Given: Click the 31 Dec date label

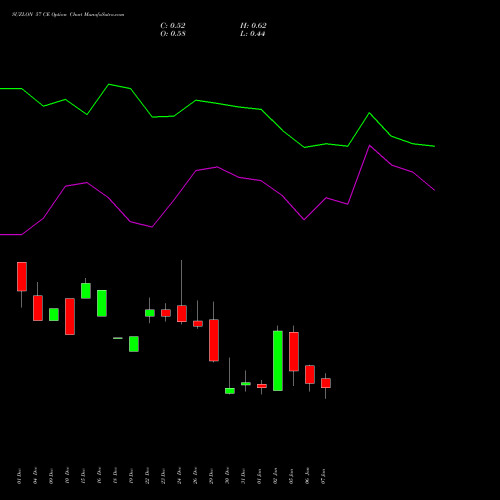Looking at the screenshot, I should coord(243,476).
